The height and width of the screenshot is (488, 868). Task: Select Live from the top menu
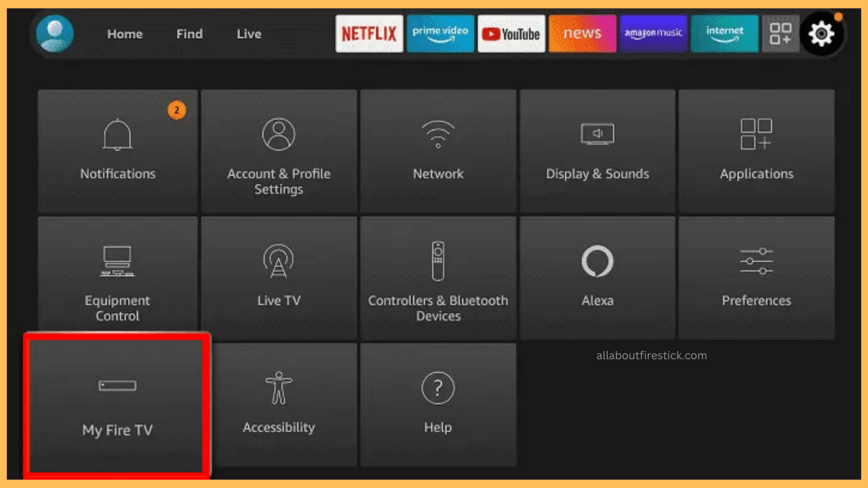coord(248,33)
